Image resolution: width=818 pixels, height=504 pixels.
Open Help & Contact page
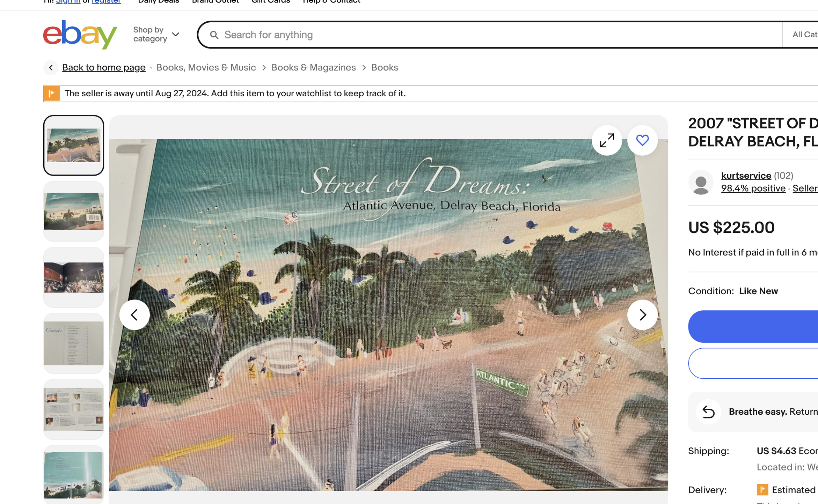pos(331,2)
